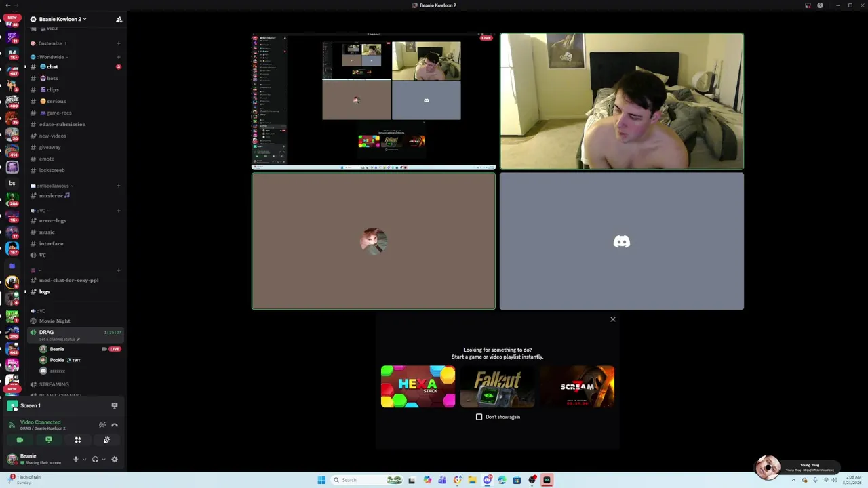Open the error-logs channel
Image resolution: width=868 pixels, height=488 pixels.
point(75,220)
